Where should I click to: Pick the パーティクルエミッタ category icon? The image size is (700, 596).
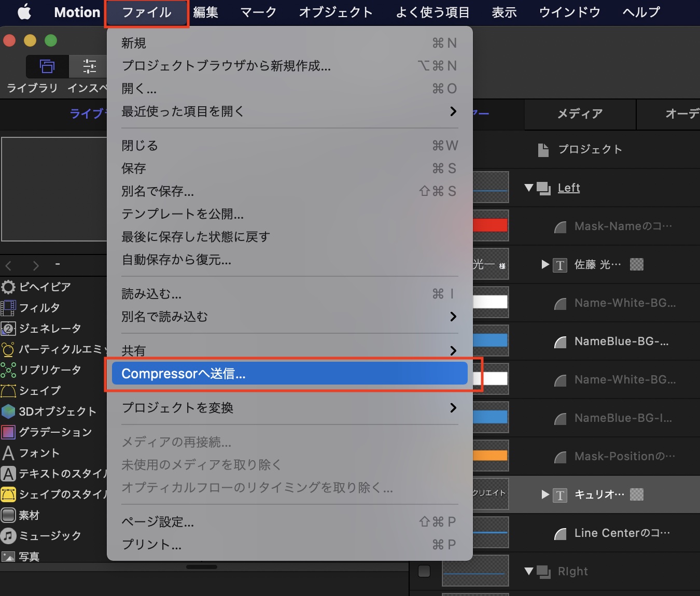pos(8,349)
